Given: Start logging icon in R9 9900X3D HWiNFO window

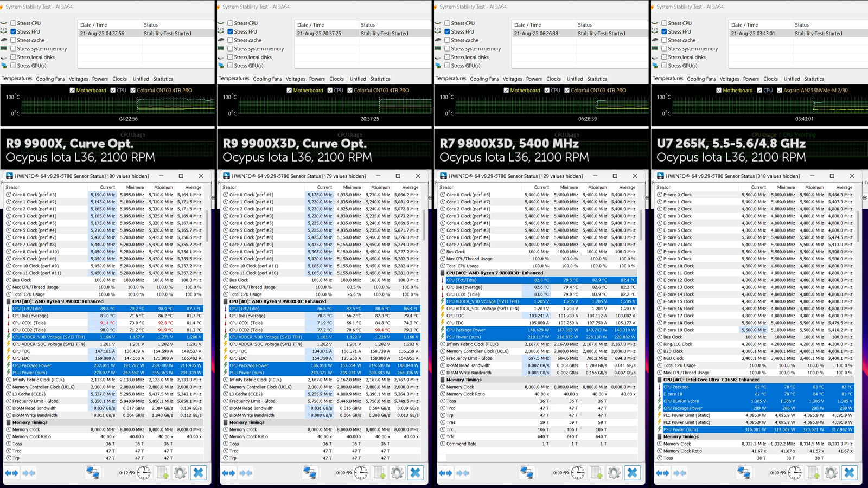Looking at the screenshot, I should pos(379,473).
